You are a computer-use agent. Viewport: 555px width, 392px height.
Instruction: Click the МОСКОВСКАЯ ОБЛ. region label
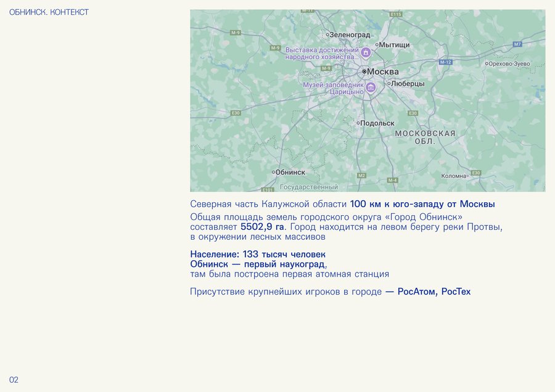[x=425, y=137]
